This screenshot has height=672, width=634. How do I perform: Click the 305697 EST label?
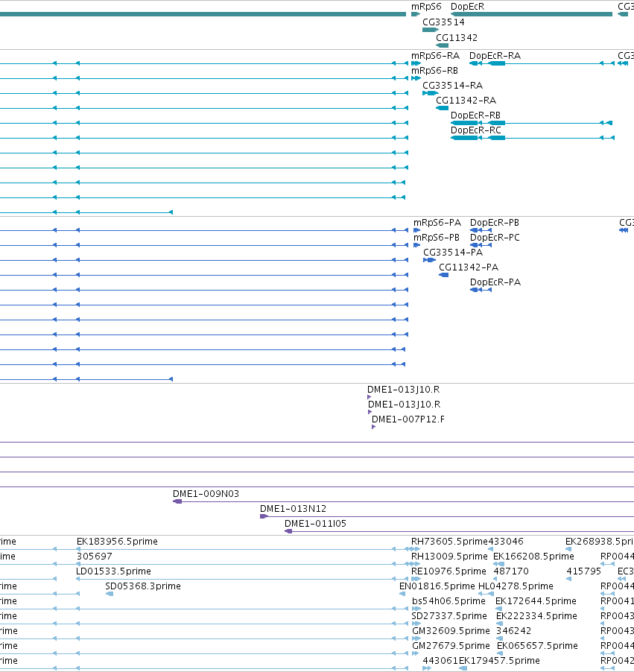(95, 557)
